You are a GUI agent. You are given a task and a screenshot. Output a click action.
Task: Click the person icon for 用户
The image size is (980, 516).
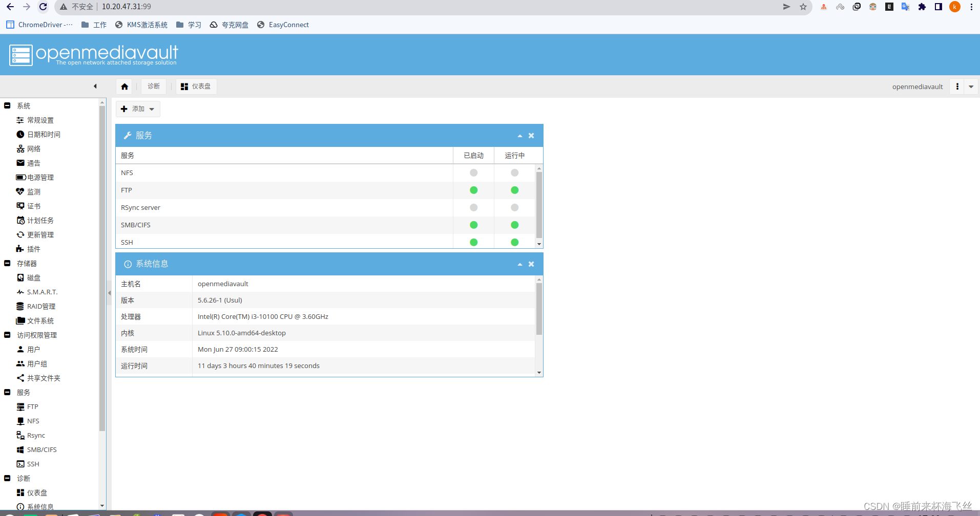click(x=20, y=350)
